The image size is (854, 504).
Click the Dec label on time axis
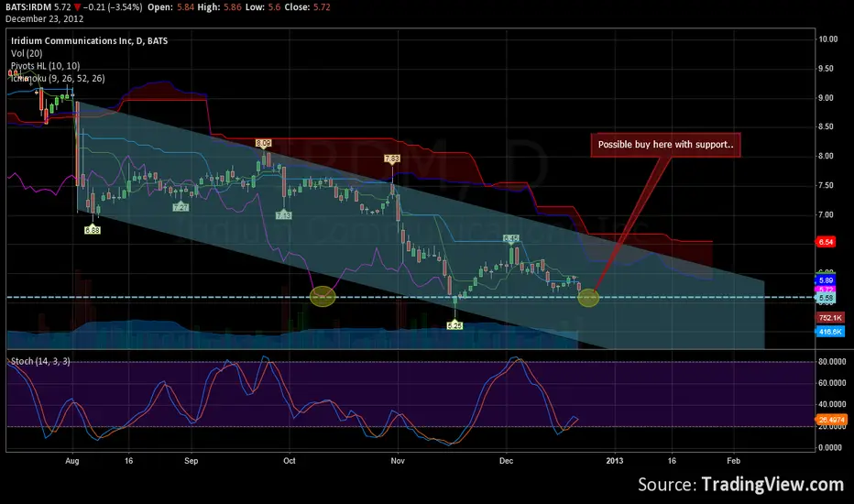click(x=506, y=461)
